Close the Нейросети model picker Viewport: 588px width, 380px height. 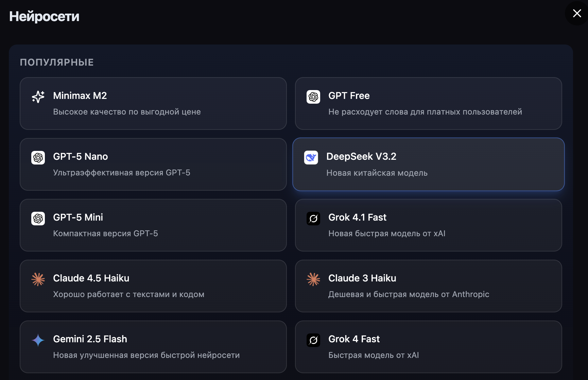pyautogui.click(x=577, y=13)
